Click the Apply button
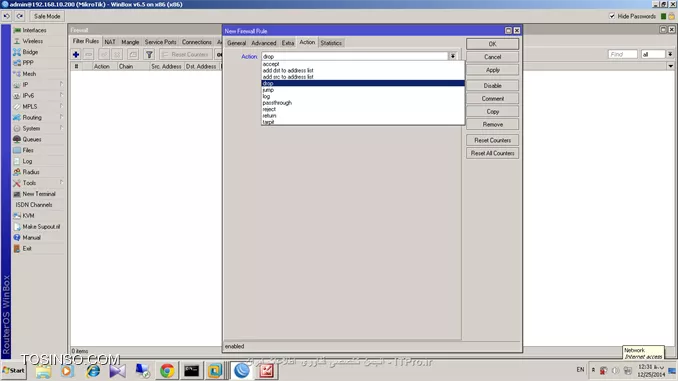Screen dimensions: 678x381 pos(493,70)
